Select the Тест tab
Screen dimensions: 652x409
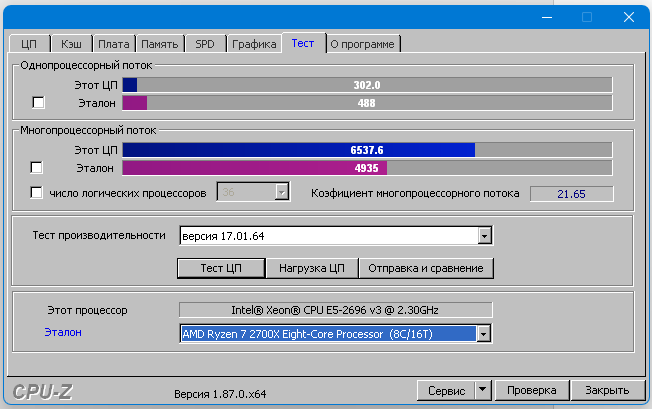tap(303, 43)
